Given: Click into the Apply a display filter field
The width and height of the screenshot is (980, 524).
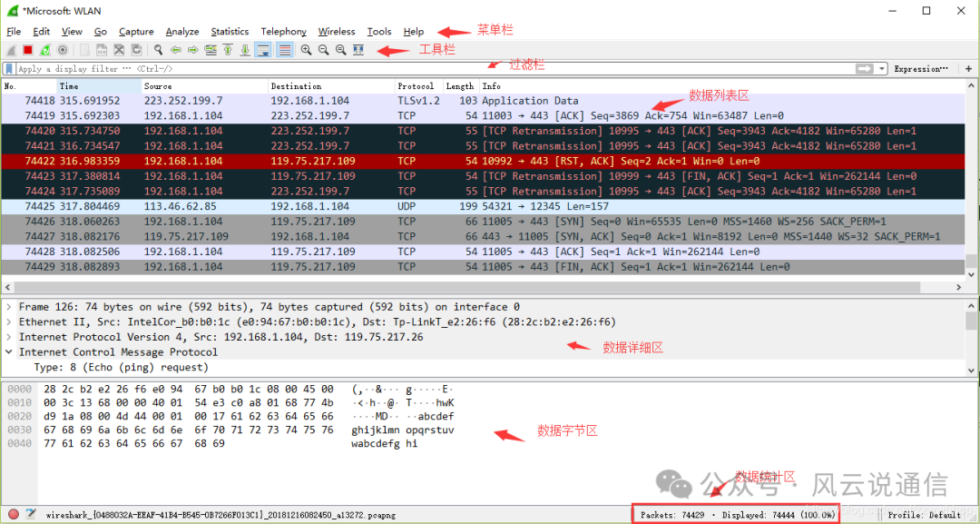Looking at the screenshot, I should pyautogui.click(x=435, y=69).
